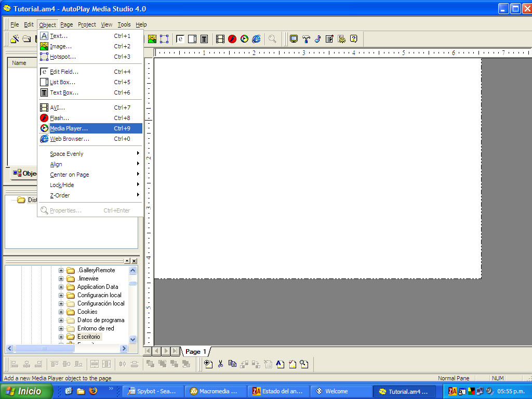Select the Escritorio folder in the tree
Screen dimensions: 532x399
[88, 337]
